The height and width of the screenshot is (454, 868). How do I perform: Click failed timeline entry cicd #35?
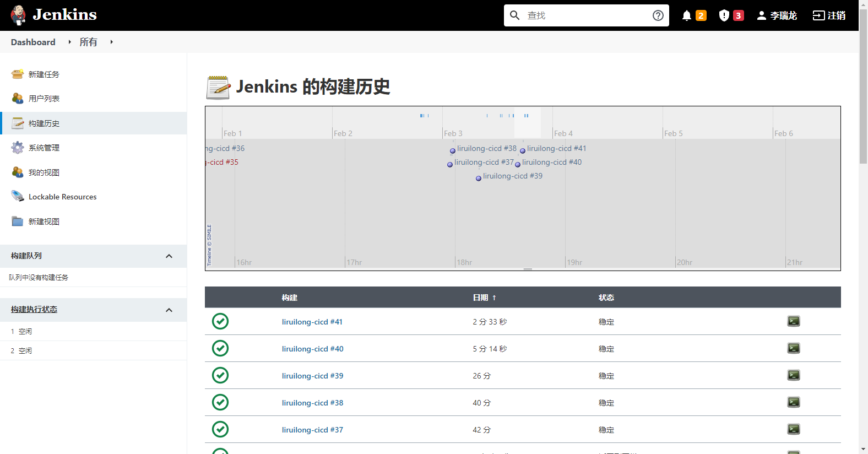tap(222, 162)
